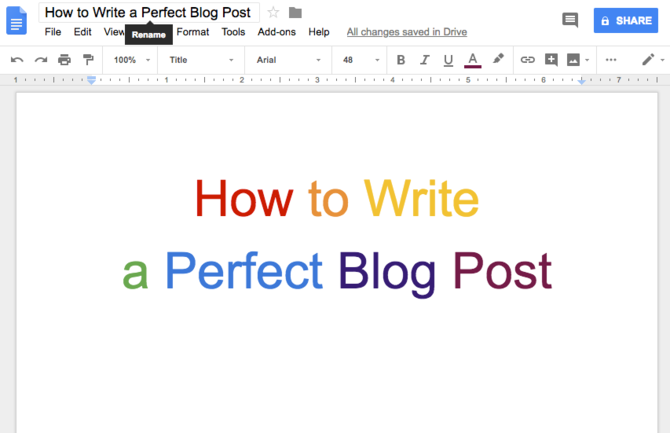Viewport: 670px width, 433px height.
Task: Open the Google Docs home icon
Action: 16,21
